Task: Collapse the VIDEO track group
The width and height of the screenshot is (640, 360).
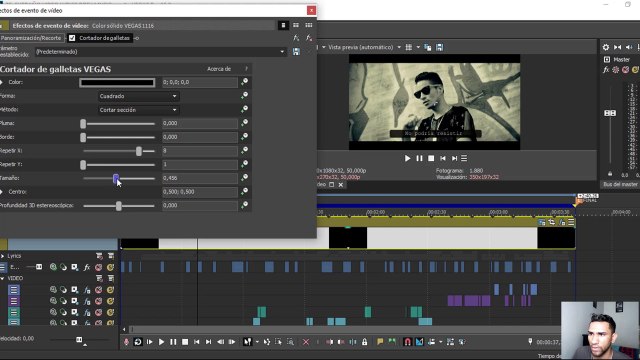Action: (x=2, y=278)
